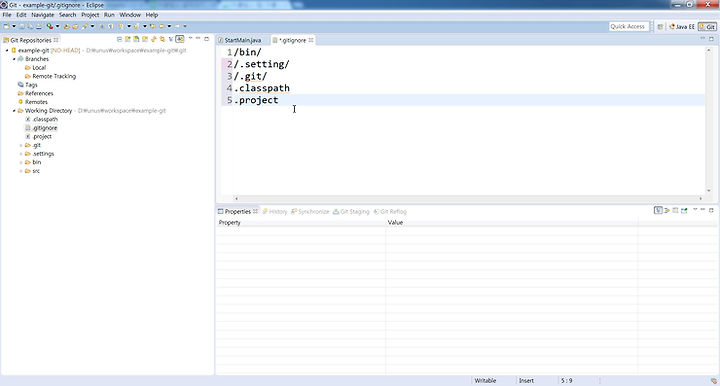Toggle hierarchical branch layout icon
The image size is (720, 386).
click(171, 39)
